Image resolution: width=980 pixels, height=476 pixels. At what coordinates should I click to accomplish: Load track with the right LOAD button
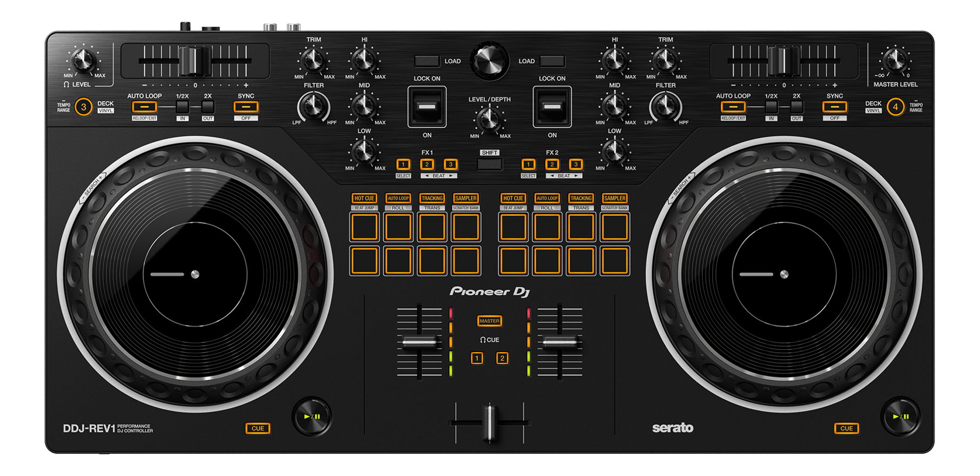tap(552, 61)
